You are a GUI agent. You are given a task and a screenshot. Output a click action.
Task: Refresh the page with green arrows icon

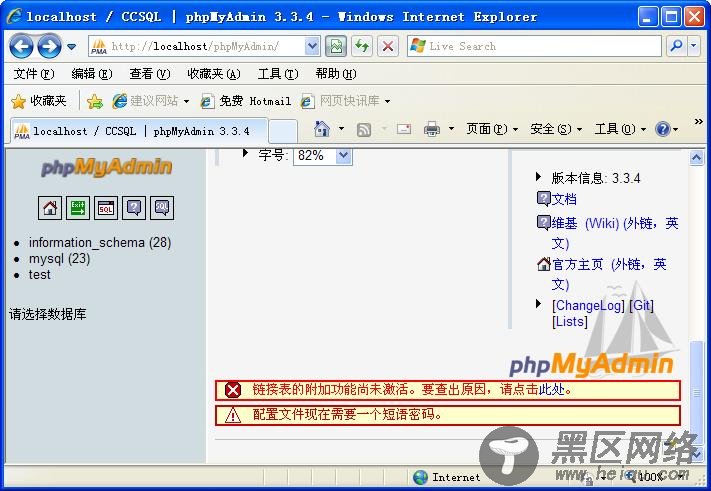coord(362,46)
